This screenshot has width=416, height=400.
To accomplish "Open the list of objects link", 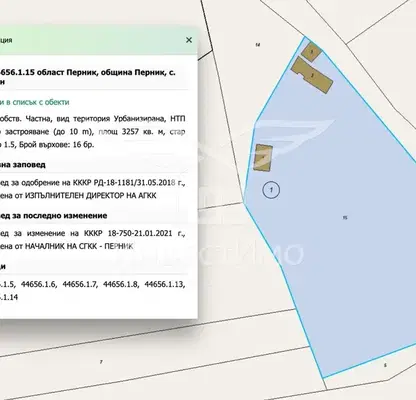I will point(35,102).
